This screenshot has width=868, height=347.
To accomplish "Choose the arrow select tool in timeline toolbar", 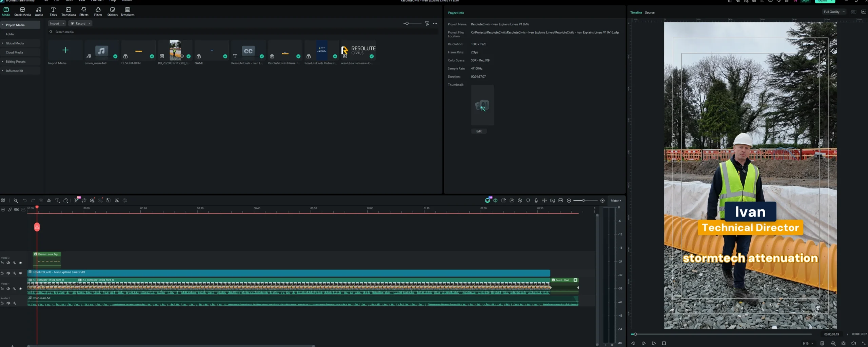I will click(16, 201).
